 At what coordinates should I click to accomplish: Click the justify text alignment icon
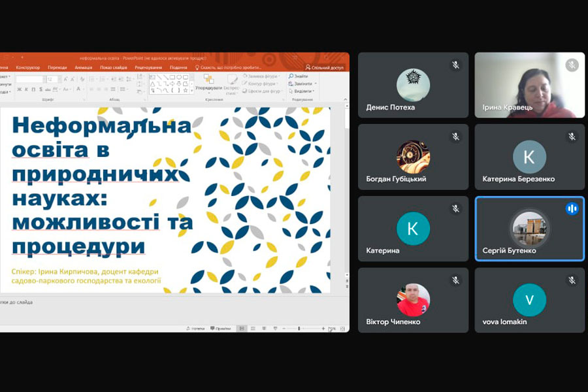click(x=113, y=90)
